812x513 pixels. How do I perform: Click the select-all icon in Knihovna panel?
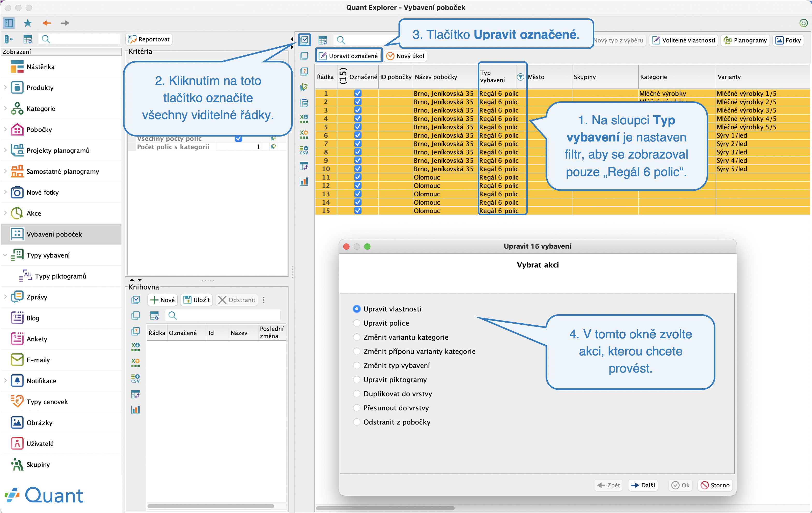[x=136, y=300]
